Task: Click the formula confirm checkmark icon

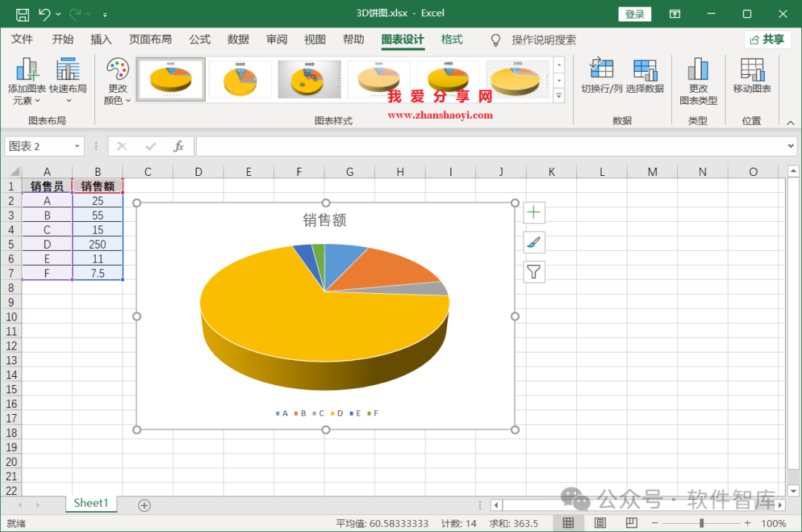Action: pos(150,147)
